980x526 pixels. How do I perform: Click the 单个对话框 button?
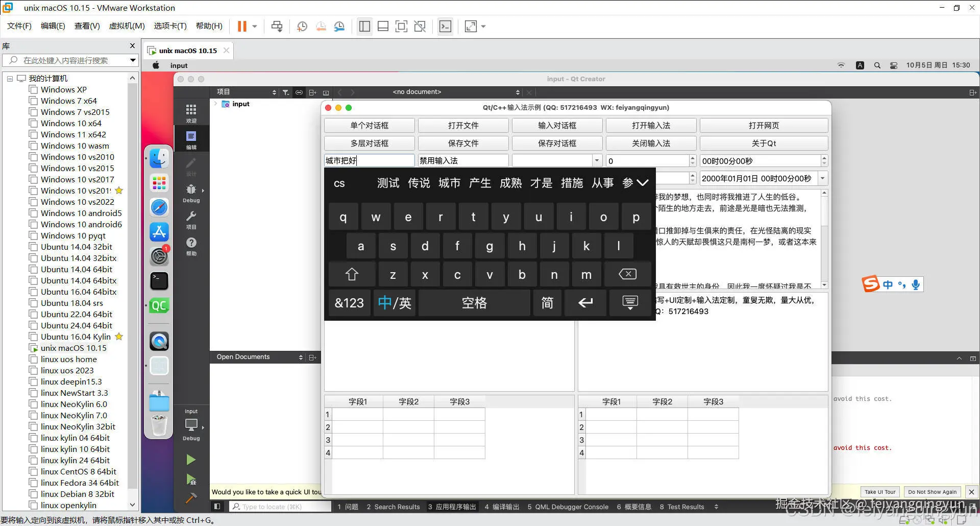point(369,126)
